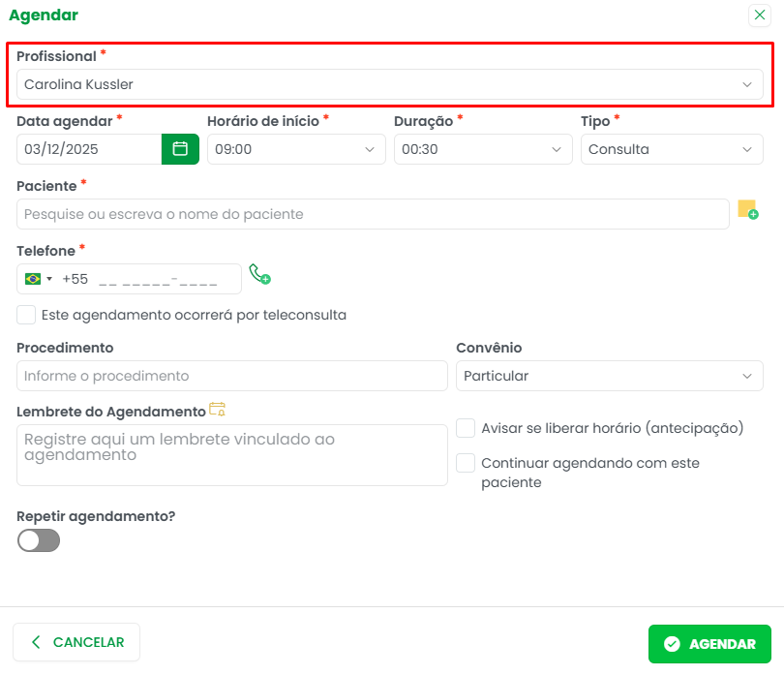The width and height of the screenshot is (784, 675).
Task: Click the green Agendar button
Action: point(709,644)
